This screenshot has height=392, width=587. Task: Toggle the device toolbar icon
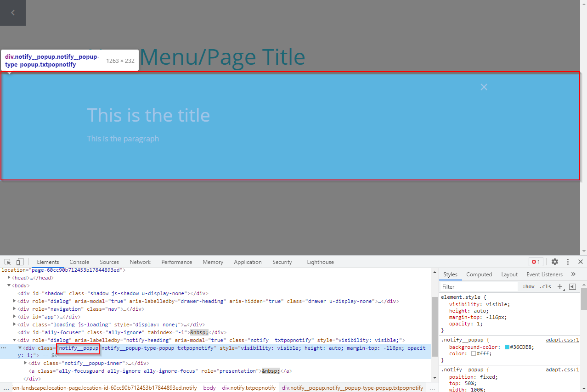(20, 262)
